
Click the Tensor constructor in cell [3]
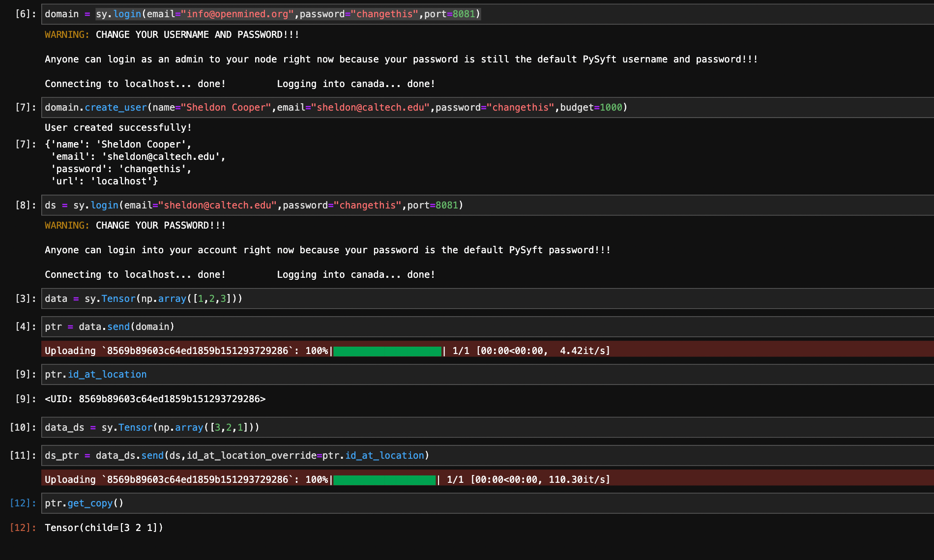[118, 298]
